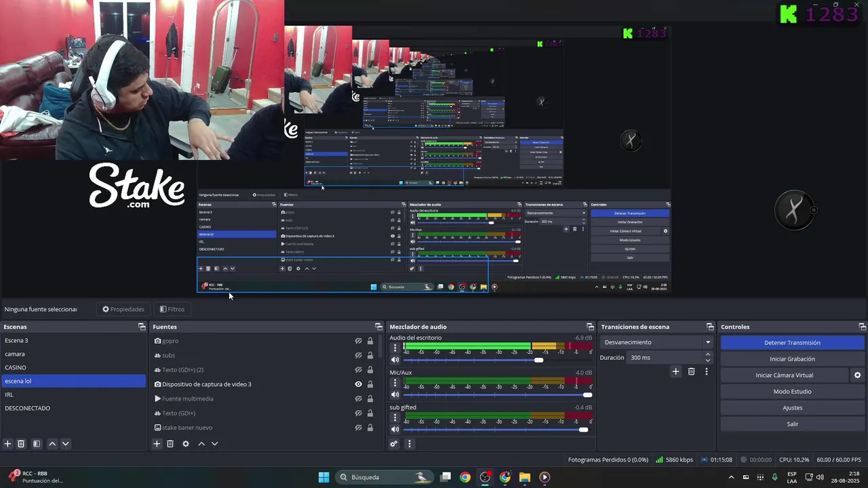Remove scene transition with trash icon
Image resolution: width=868 pixels, height=488 pixels.
[x=691, y=371]
